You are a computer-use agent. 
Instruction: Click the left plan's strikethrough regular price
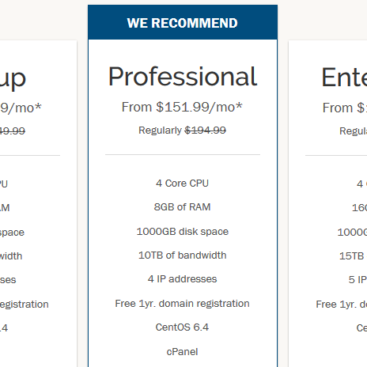13,131
